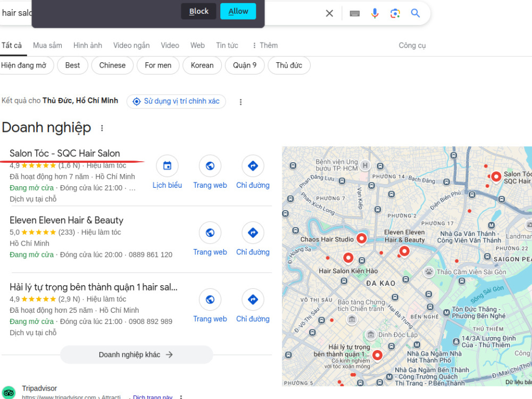Open the on-screen keyboard input tool
Screen dimensions: 532x399
point(354,14)
